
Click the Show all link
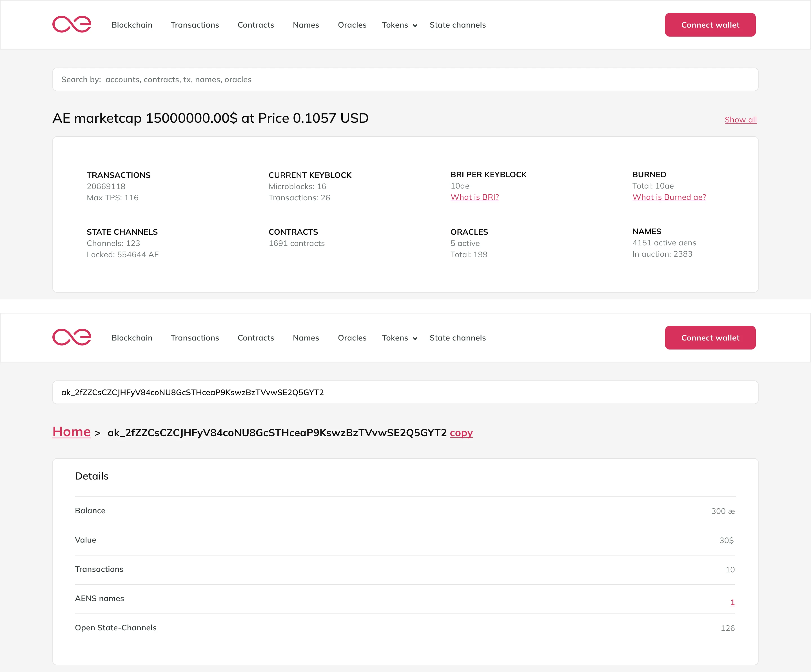click(x=741, y=120)
